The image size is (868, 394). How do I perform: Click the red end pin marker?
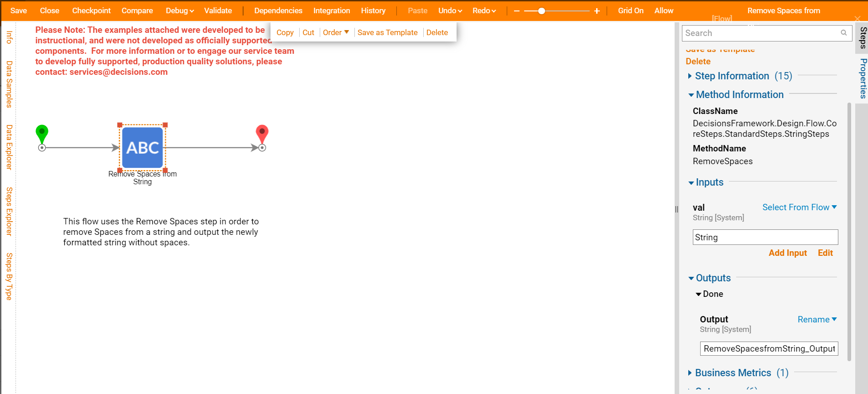pyautogui.click(x=262, y=134)
